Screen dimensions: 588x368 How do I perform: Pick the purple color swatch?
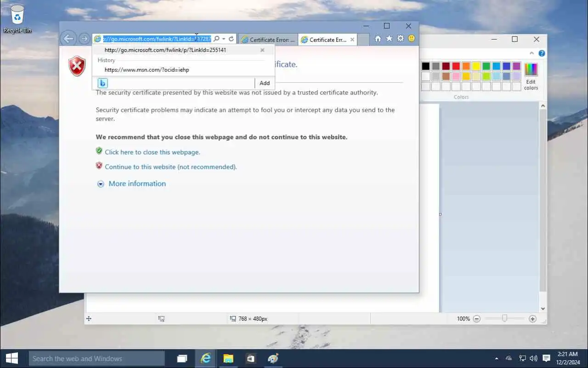pos(517,66)
